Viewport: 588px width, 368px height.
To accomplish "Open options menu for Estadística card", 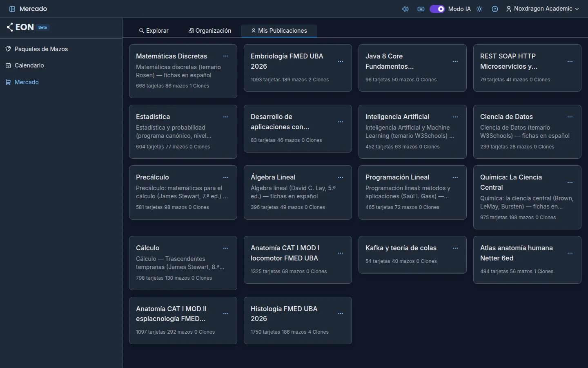I will click(x=226, y=117).
